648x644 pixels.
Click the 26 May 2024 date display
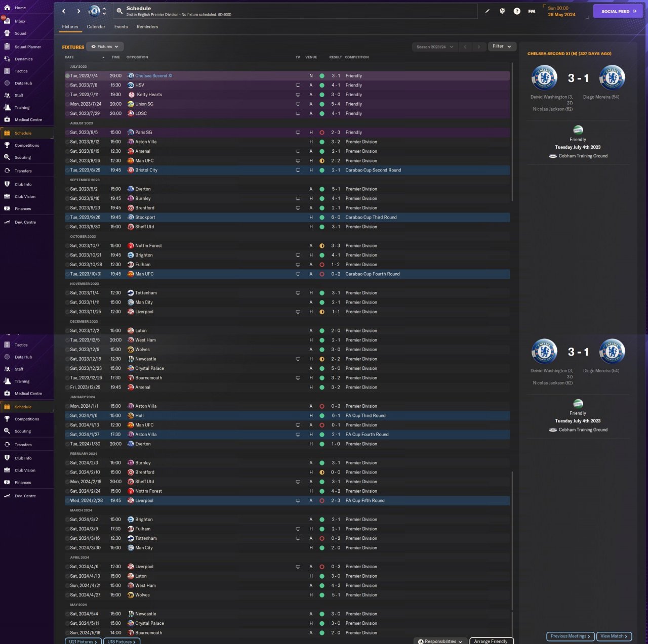[x=561, y=15]
